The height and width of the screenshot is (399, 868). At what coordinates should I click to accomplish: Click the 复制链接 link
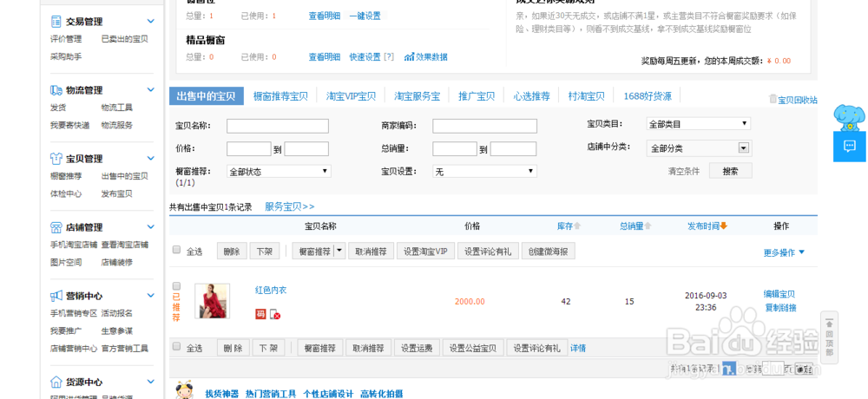click(780, 308)
